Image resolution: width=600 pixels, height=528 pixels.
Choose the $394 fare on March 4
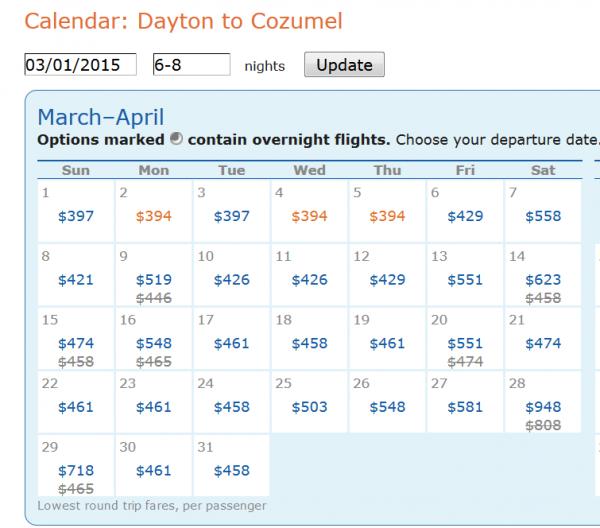click(309, 216)
